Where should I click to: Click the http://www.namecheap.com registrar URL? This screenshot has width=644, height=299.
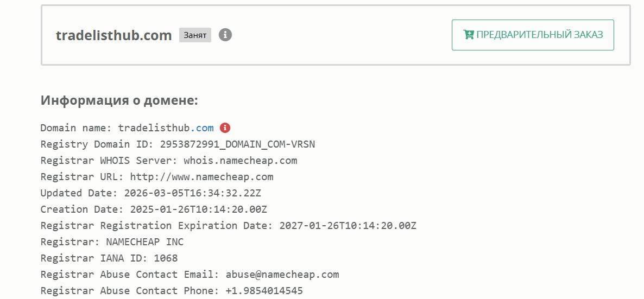201,177
